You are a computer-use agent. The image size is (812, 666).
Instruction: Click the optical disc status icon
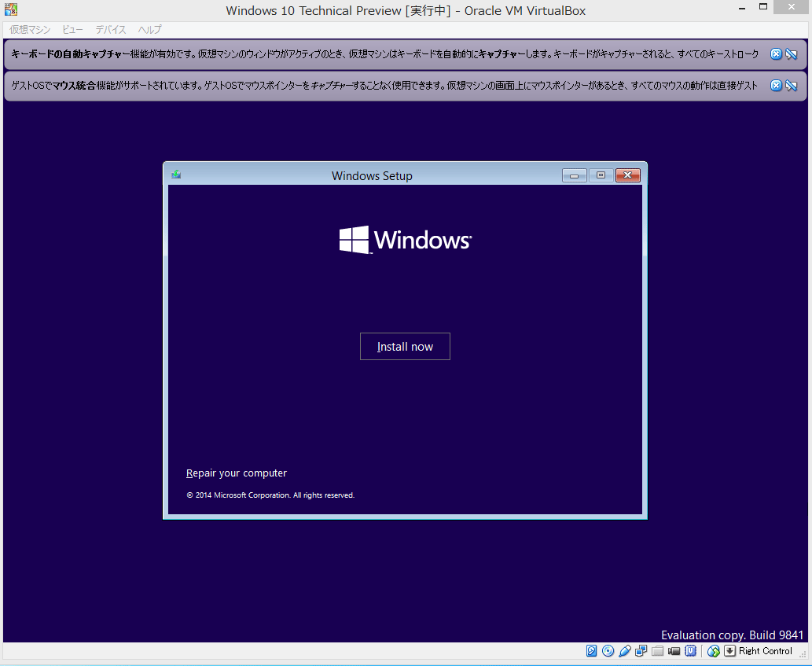point(608,651)
